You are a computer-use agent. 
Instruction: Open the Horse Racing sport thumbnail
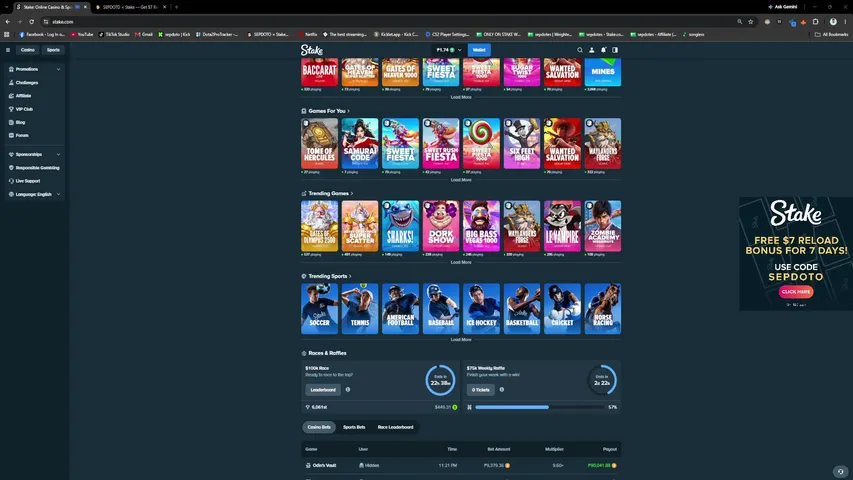tap(603, 309)
